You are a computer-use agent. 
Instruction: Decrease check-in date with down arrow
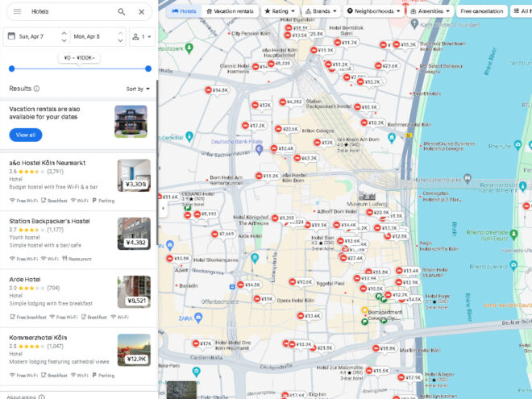[x=64, y=40]
